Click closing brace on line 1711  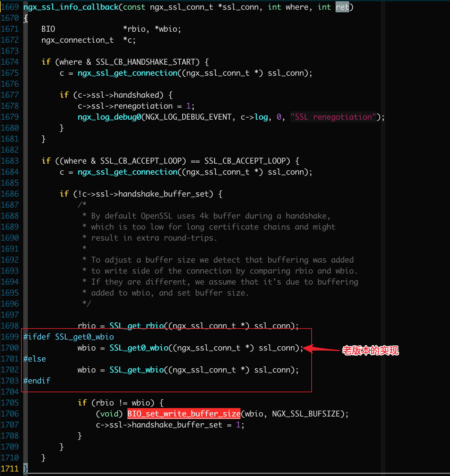coord(26,469)
